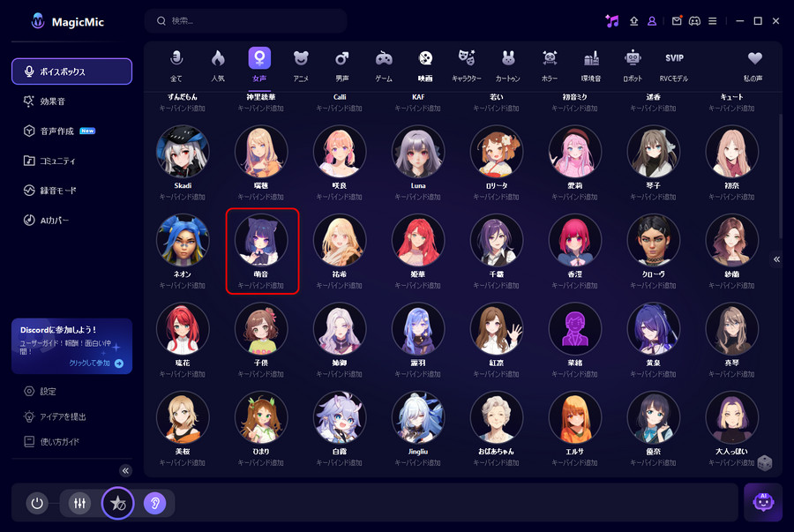Open the AIカバー sidebar item

(x=54, y=220)
